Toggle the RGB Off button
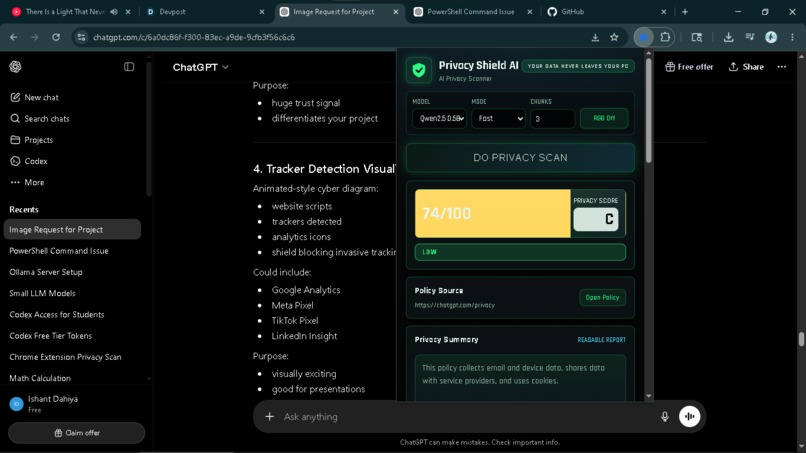This screenshot has width=806, height=453. (x=604, y=118)
